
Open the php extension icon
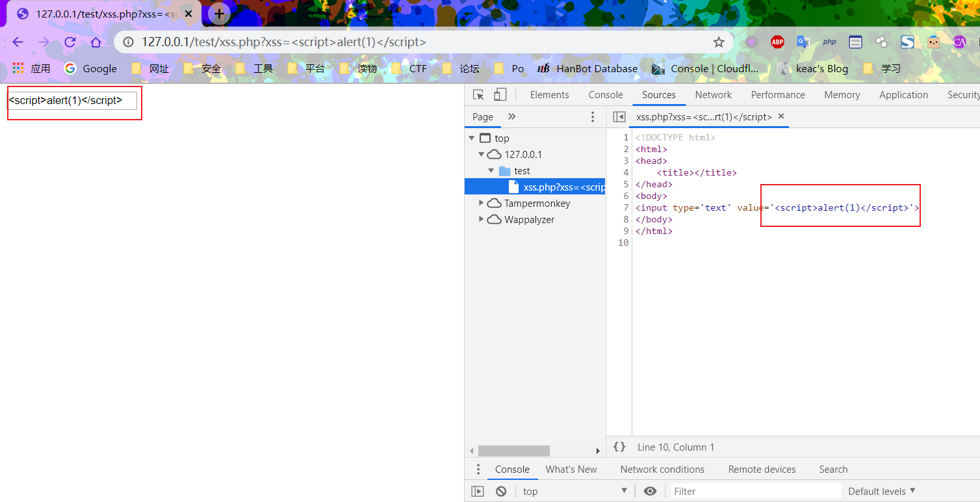pos(829,42)
